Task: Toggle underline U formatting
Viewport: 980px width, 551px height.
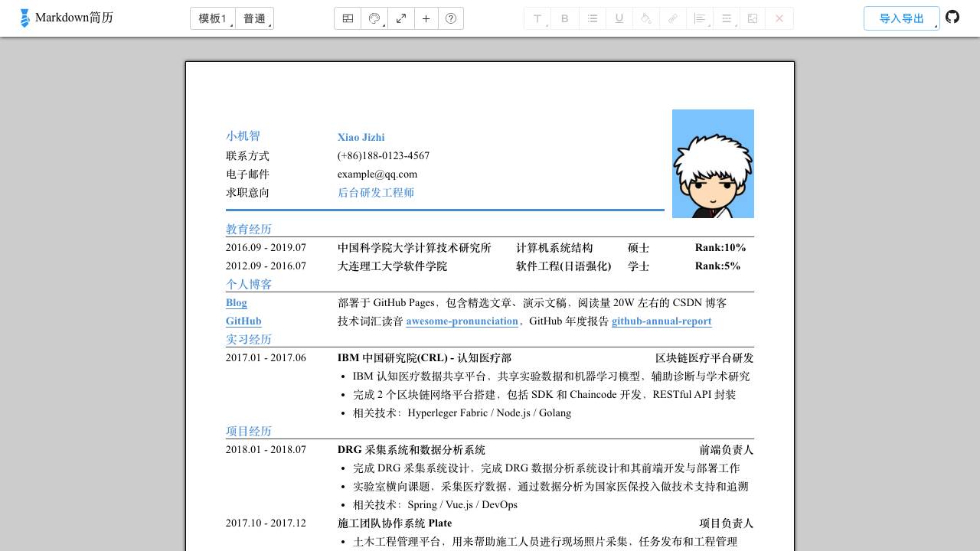Action: (619, 18)
